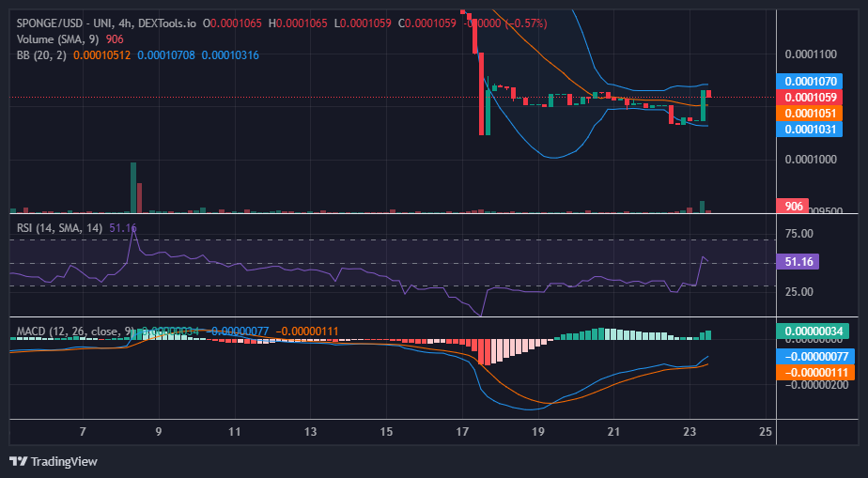Viewport: 868px width, 478px height.
Task: Click the BB basis value 0.00010512
Action: click(x=101, y=55)
